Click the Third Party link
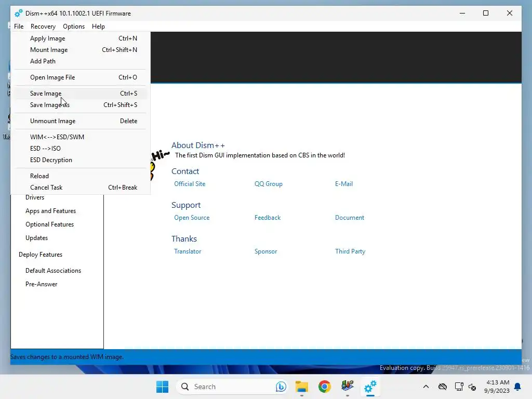 point(350,251)
